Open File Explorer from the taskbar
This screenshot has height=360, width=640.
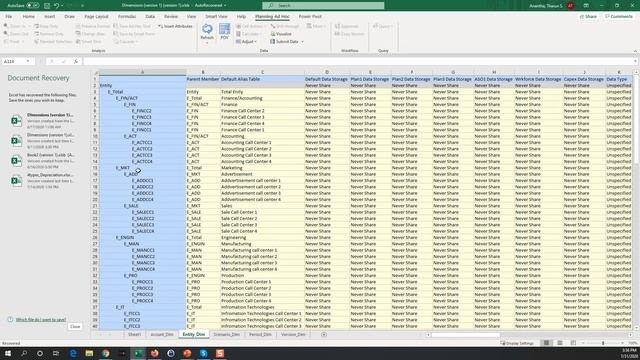(89, 353)
